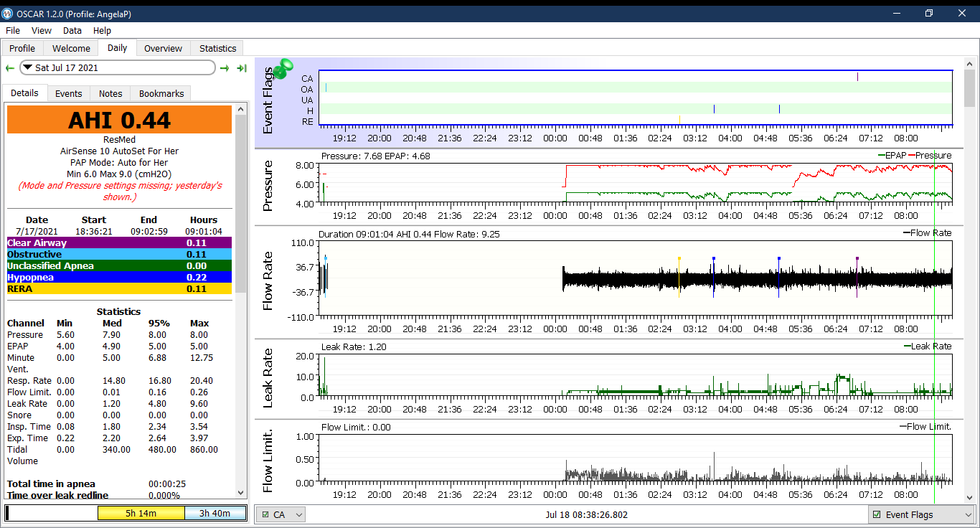Click the 'Time over leak redline' text

(x=57, y=495)
